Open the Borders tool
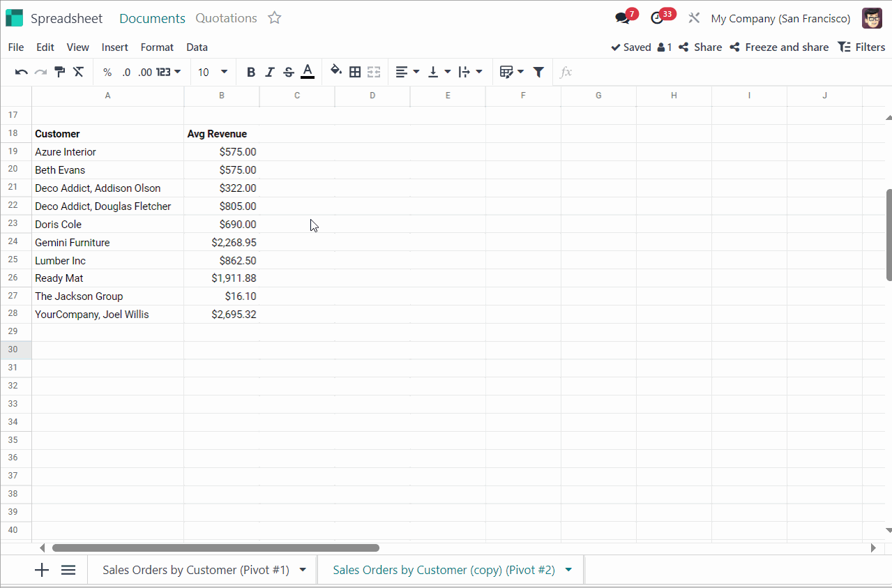Screen dimensions: 892x588 [355, 72]
